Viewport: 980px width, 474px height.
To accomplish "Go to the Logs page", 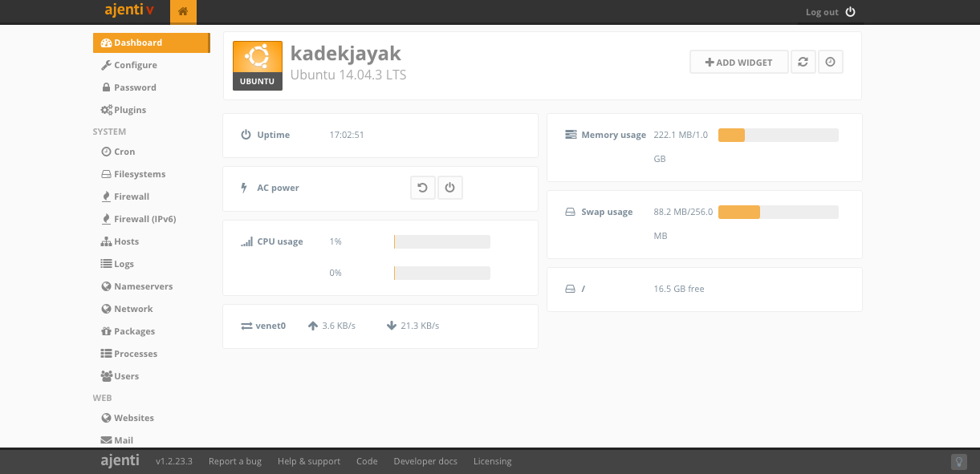I will pyautogui.click(x=124, y=264).
